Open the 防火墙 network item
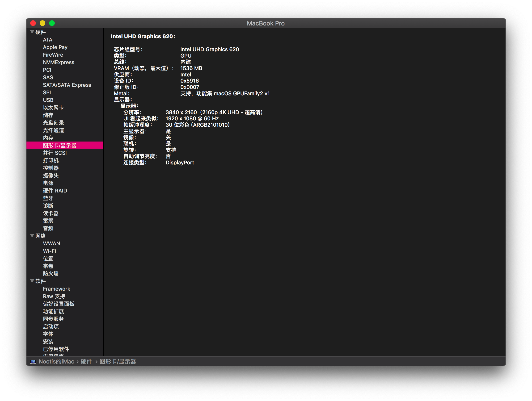The width and height of the screenshot is (532, 401). click(x=51, y=274)
